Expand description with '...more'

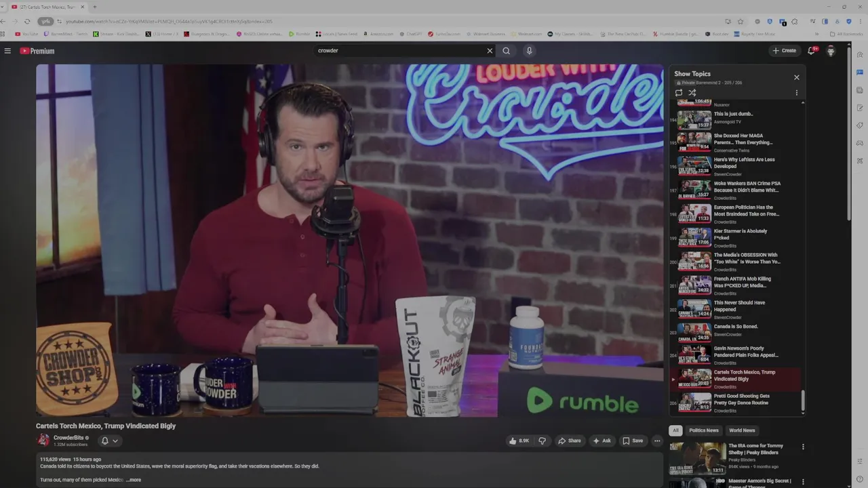click(134, 480)
